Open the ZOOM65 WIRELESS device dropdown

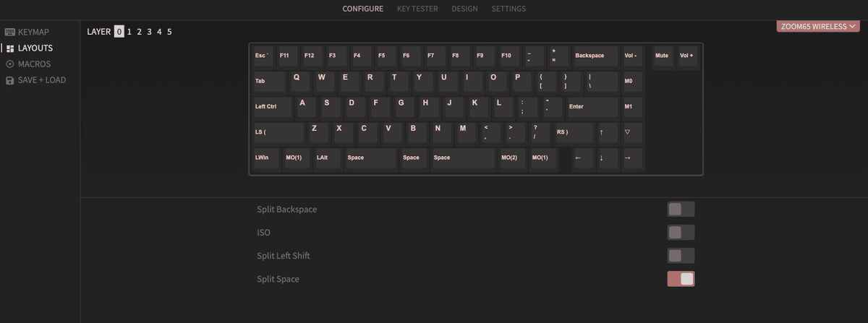pos(818,27)
